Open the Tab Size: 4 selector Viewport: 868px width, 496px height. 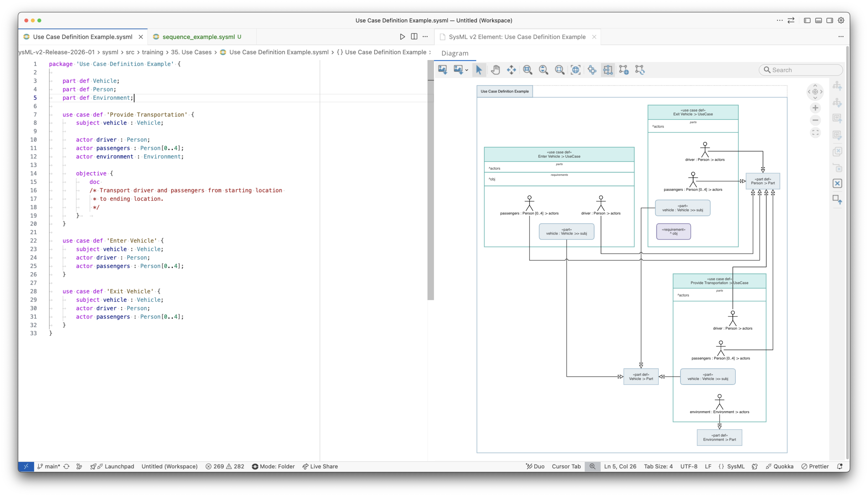[658, 466]
